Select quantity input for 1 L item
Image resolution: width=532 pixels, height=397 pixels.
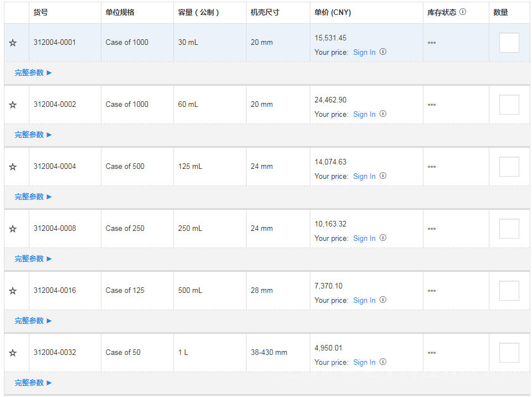(509, 353)
